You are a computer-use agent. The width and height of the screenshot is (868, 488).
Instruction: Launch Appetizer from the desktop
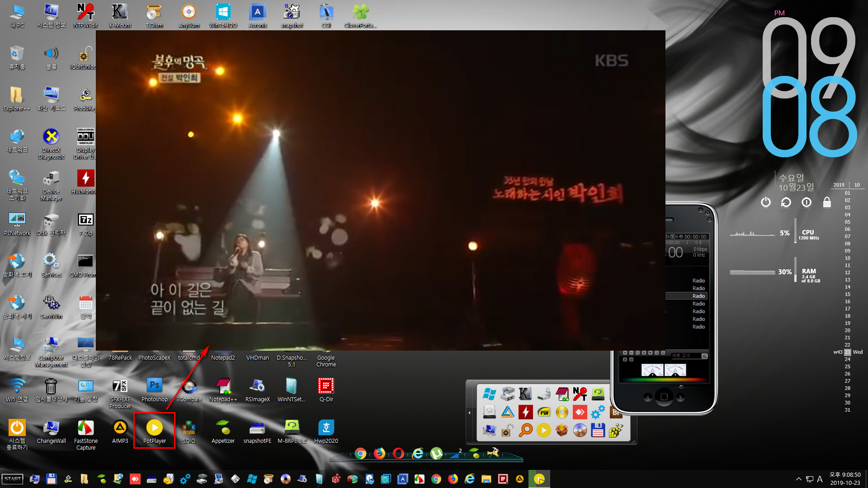(223, 431)
